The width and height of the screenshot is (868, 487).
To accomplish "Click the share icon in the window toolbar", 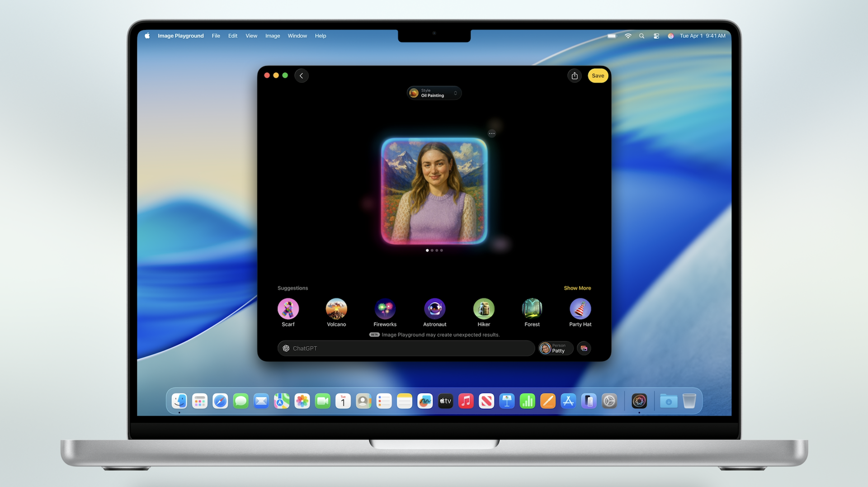I will point(574,76).
